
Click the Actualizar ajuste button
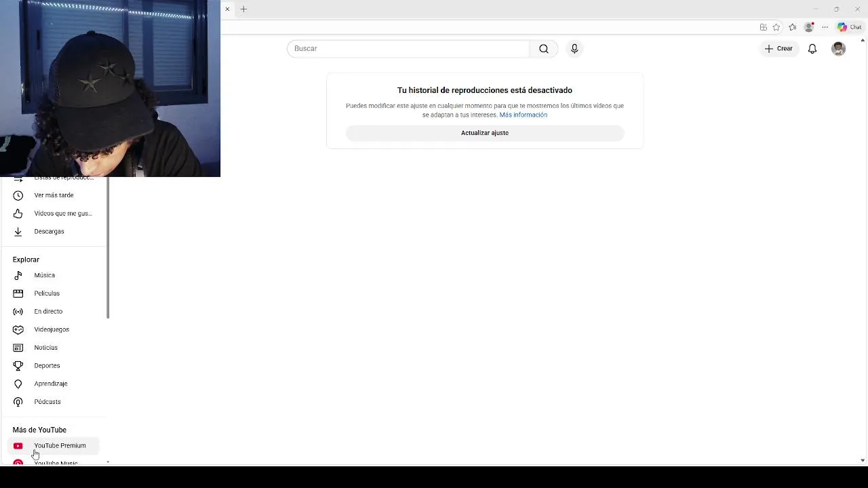coord(485,133)
